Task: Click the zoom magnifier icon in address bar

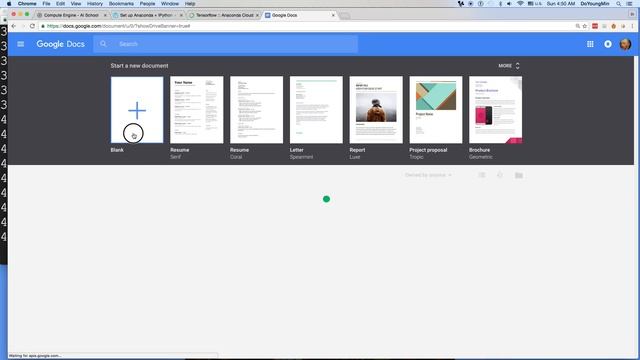Action: pyautogui.click(x=578, y=26)
